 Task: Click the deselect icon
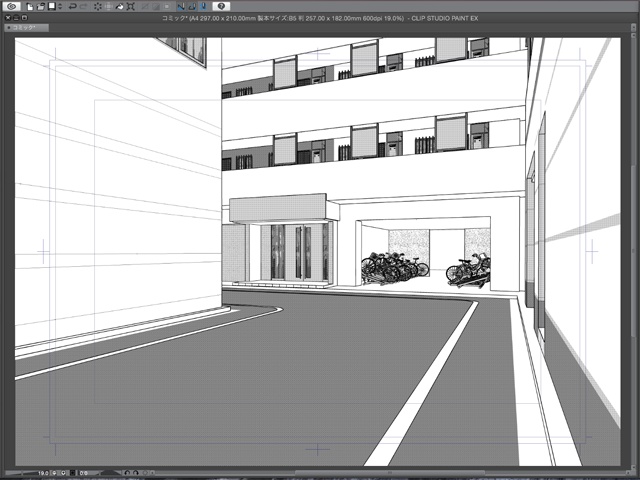(144, 6)
